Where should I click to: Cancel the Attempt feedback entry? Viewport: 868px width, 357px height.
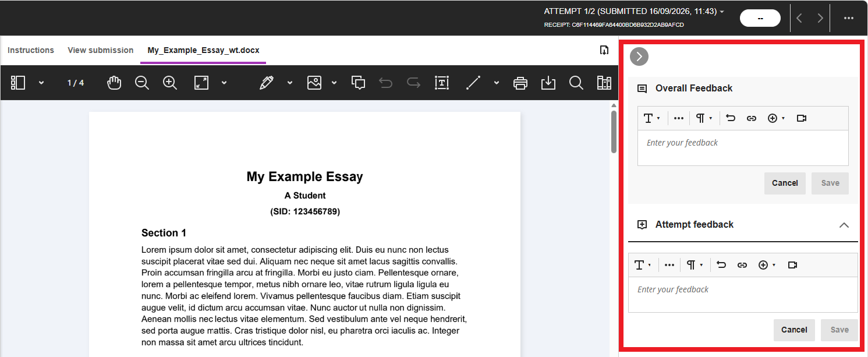coord(794,330)
